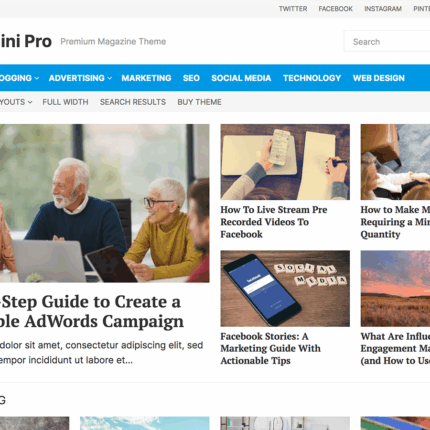The height and width of the screenshot is (430, 430).
Task: Open the Marketing menu item
Action: coord(146,78)
